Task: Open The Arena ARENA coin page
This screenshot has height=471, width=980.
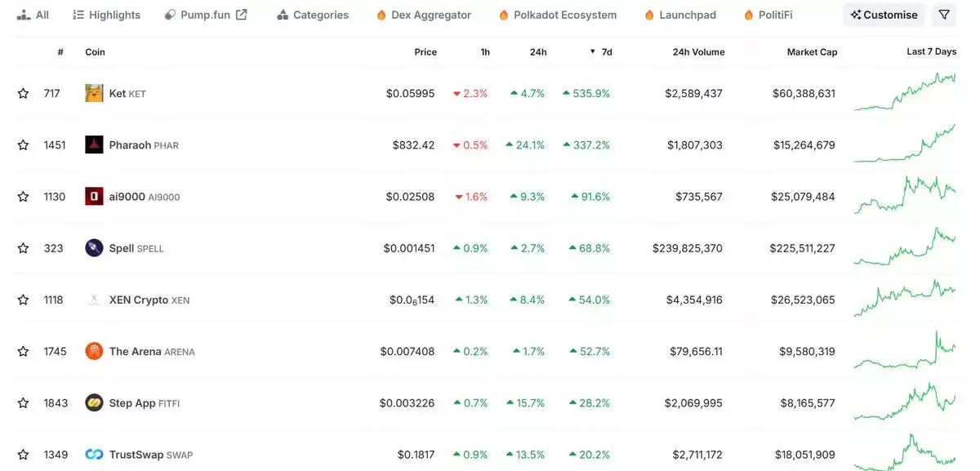Action: (x=152, y=352)
